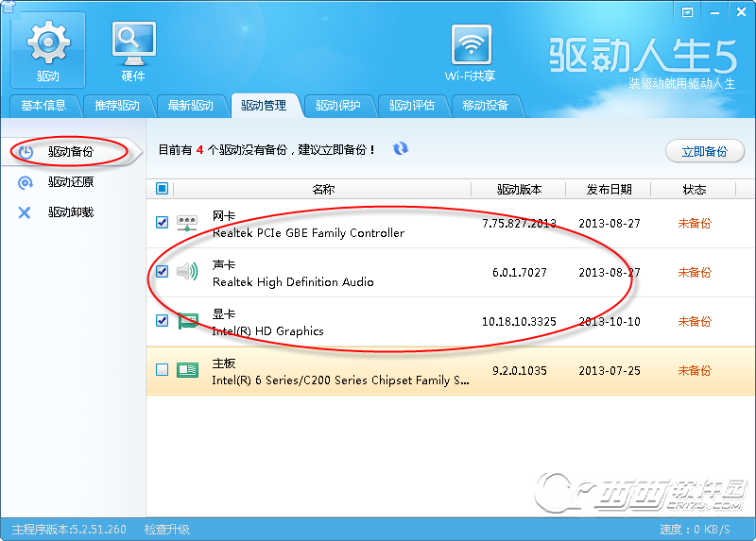The image size is (756, 541).
Task: Click the 速度: 0 KB/S indicator
Action: click(695, 530)
